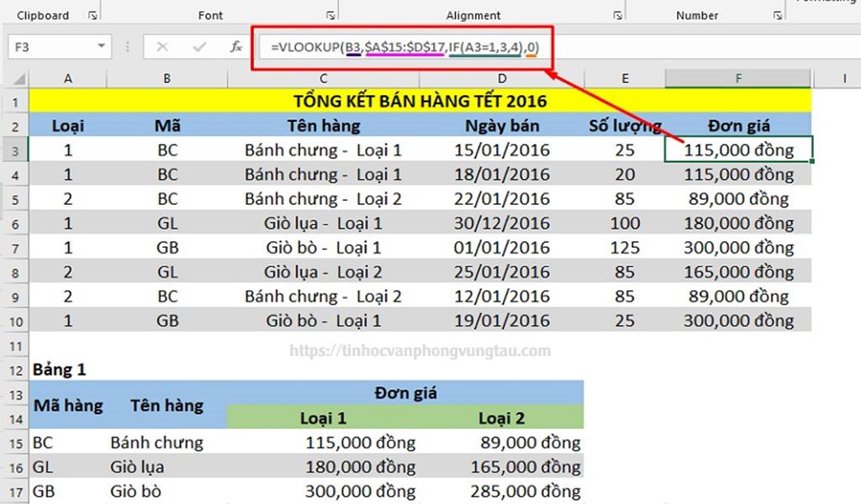Click the Enter checkmark formula bar icon
Screen dimensions: 861x504
click(199, 47)
